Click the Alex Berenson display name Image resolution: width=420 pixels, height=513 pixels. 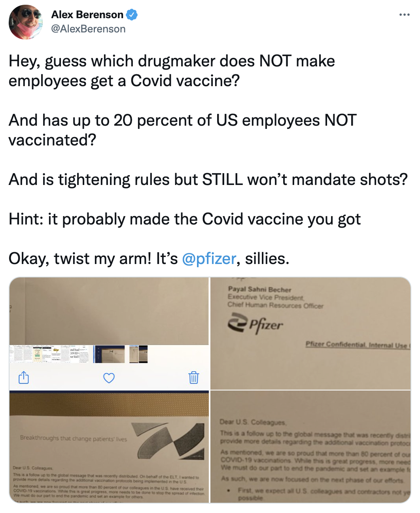(87, 15)
